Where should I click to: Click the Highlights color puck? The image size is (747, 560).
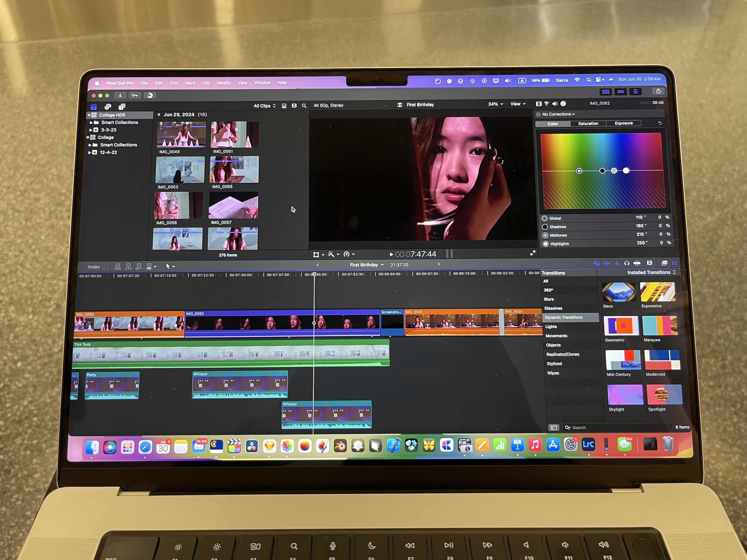[626, 171]
